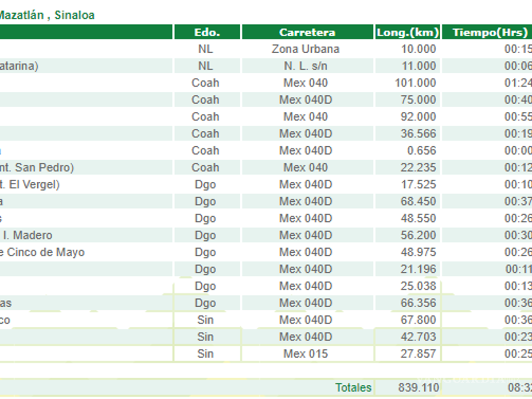
Task: Select the 839.110 total distance value
Action: [x=418, y=388]
